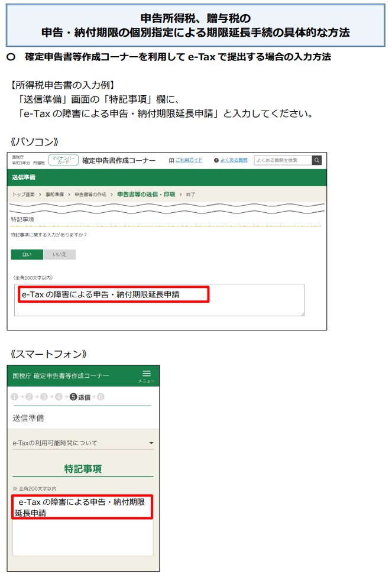Click 国税庁 確定申告書等作成コーナー smartphone header
The height and width of the screenshot is (577, 392).
click(61, 376)
